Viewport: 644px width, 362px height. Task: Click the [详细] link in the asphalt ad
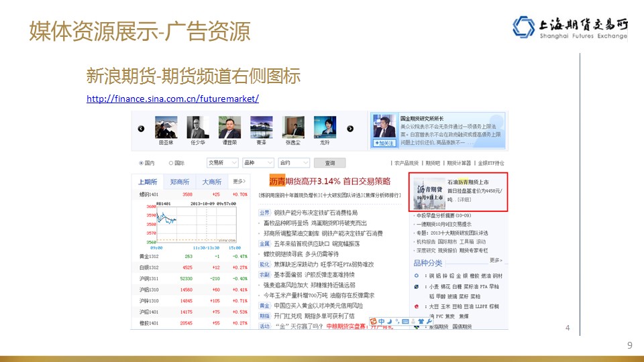[x=464, y=200]
